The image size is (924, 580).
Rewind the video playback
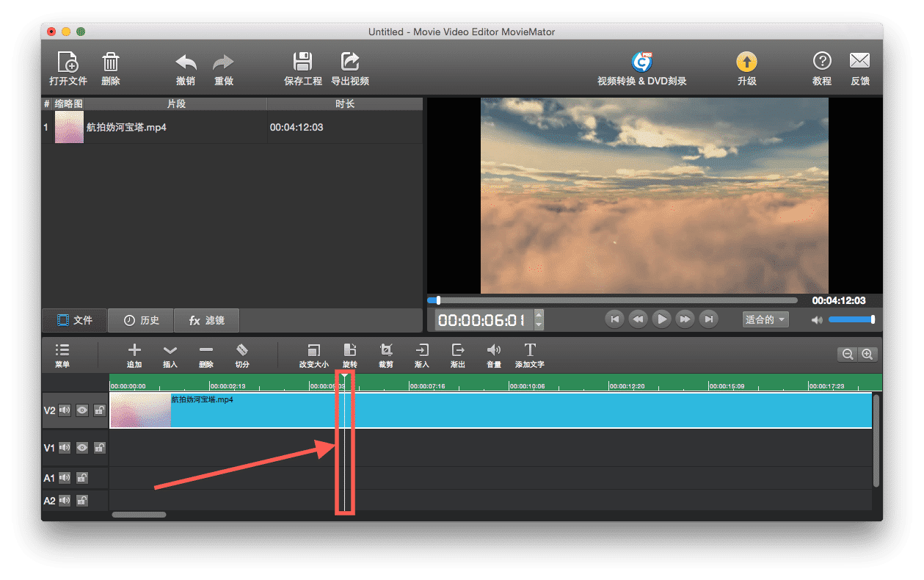(x=639, y=319)
